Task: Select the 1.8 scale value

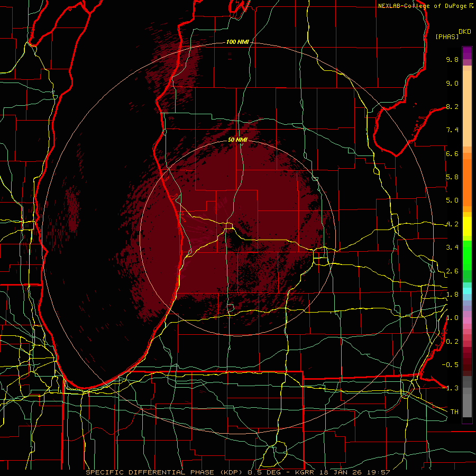Action: click(x=452, y=295)
